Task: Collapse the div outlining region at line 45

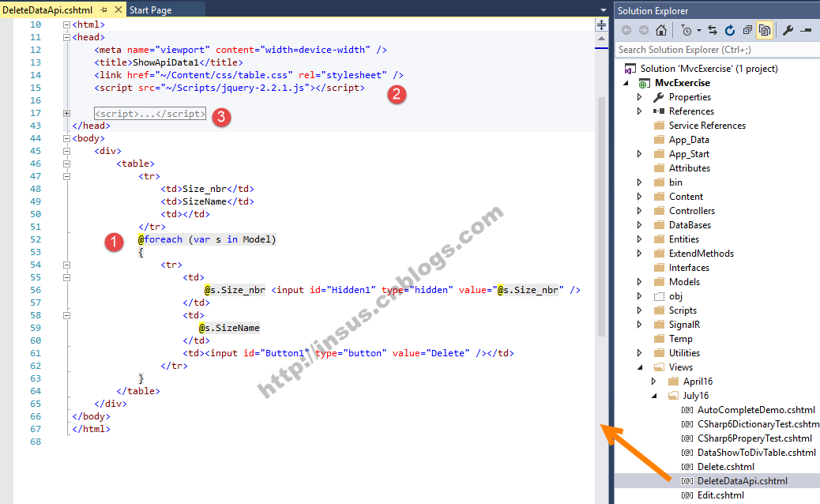Action: [x=66, y=151]
